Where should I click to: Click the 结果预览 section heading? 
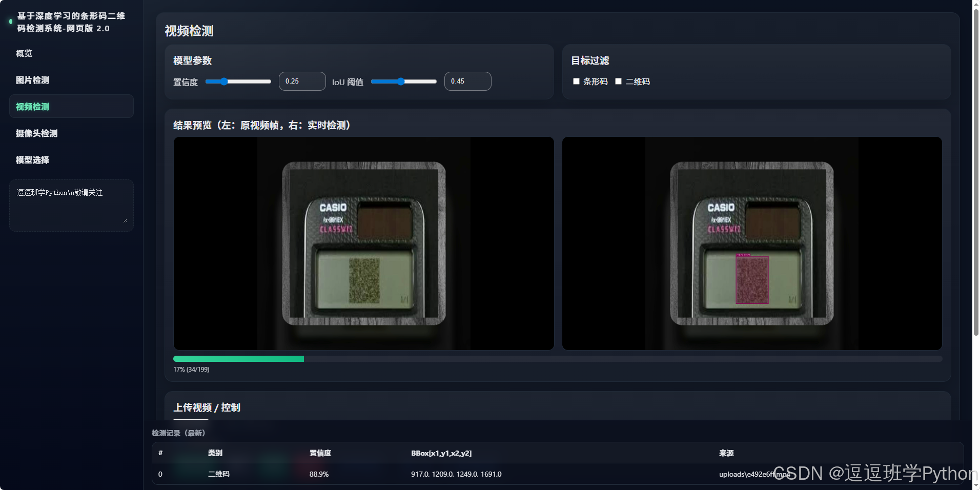pos(262,125)
